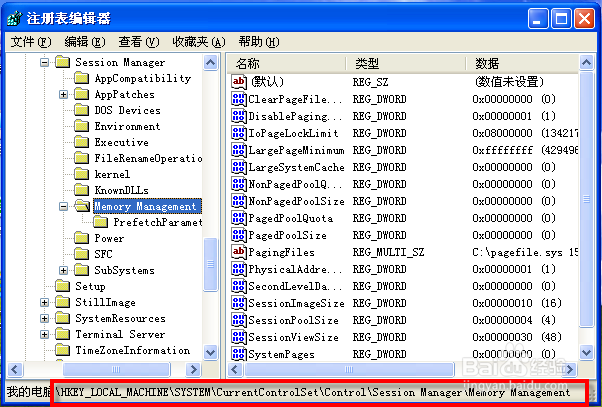The height and width of the screenshot is (407, 602).
Task: Click SessionViewSize data 0x00000030 (48)
Action: 517,337
